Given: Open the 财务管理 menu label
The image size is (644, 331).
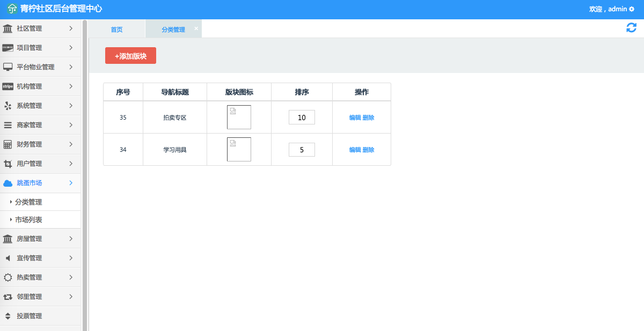Looking at the screenshot, I should click(x=30, y=144).
